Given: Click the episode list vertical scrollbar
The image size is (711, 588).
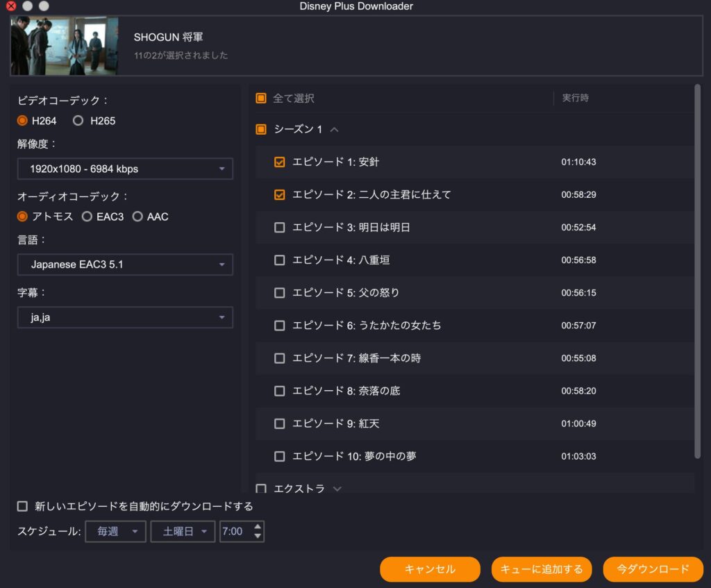Looking at the screenshot, I should 697,272.
